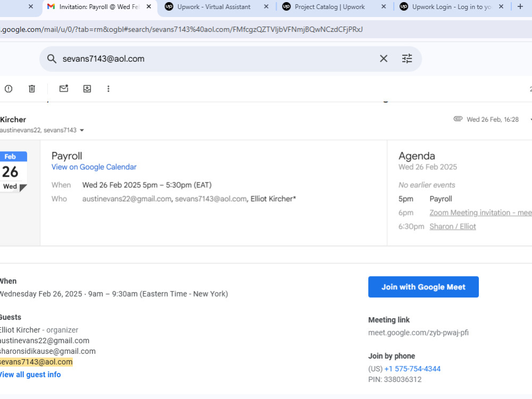This screenshot has width=532, height=399.
Task: Report spam with the exclamation icon
Action: click(9, 89)
